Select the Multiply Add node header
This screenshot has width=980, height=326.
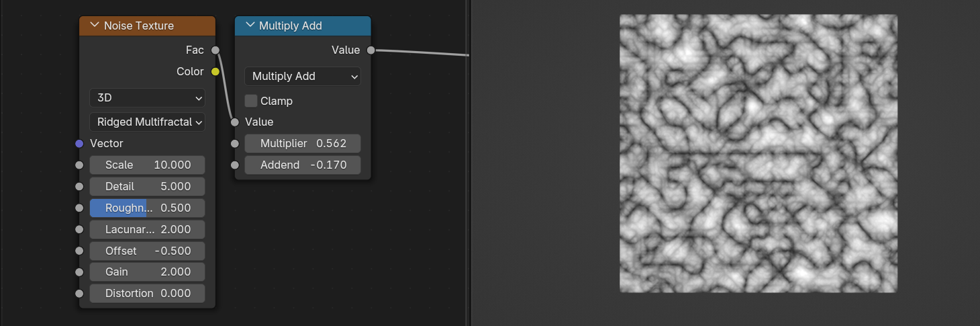(303, 26)
